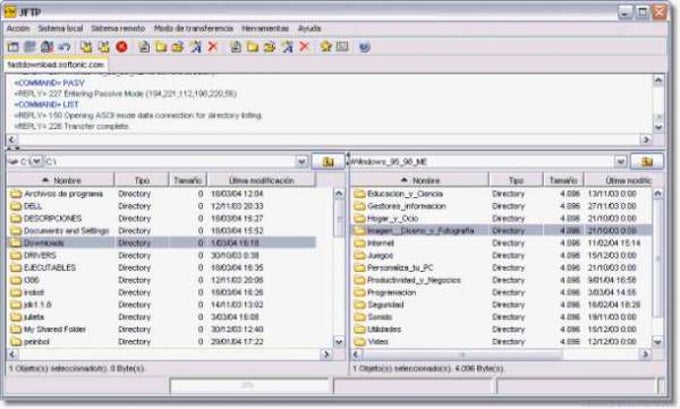Sort local files by Última modificación
This screenshot has width=680, height=409.
click(x=261, y=180)
